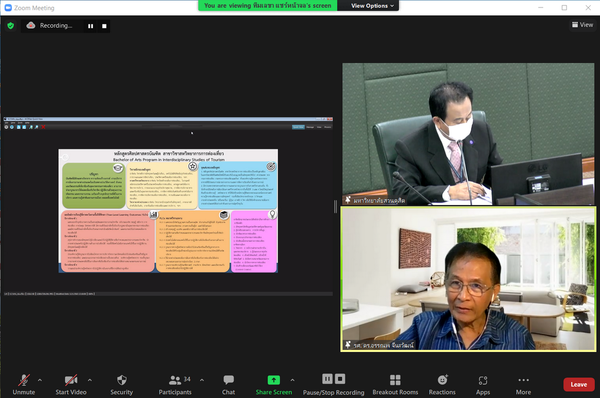
Task: Open the More options menu
Action: tap(523, 384)
